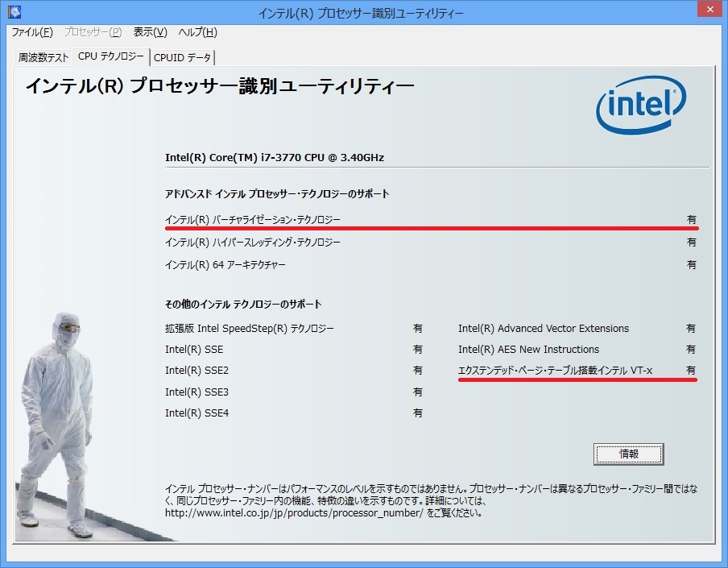Click the インテル(R) ハイパースレッディング・テクノロジー row
Screen dimensions: 728x568
(x=431, y=242)
